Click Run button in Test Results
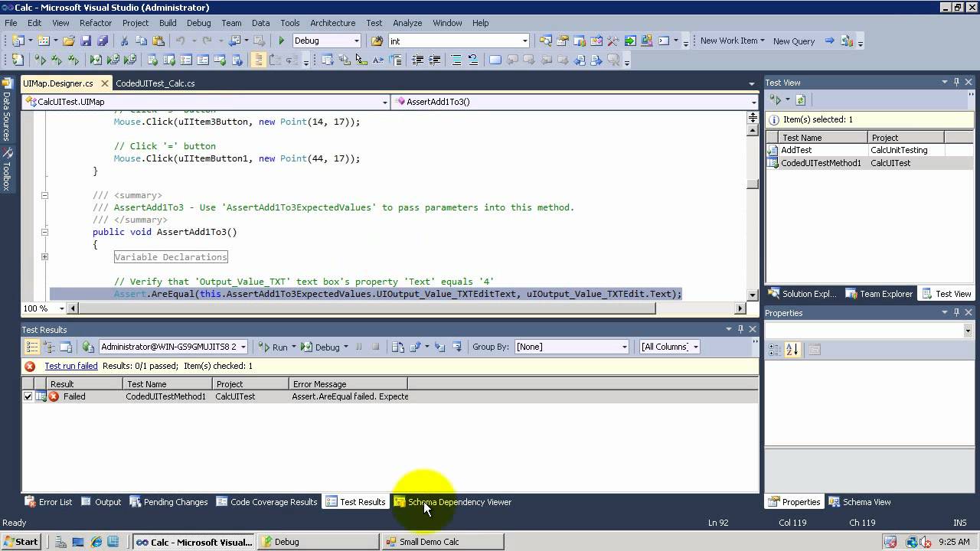The height and width of the screenshot is (551, 980). tap(274, 347)
